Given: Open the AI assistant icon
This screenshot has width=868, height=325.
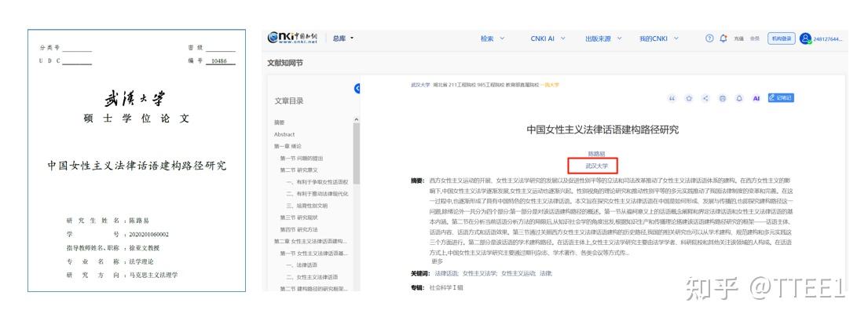Looking at the screenshot, I should point(756,98).
